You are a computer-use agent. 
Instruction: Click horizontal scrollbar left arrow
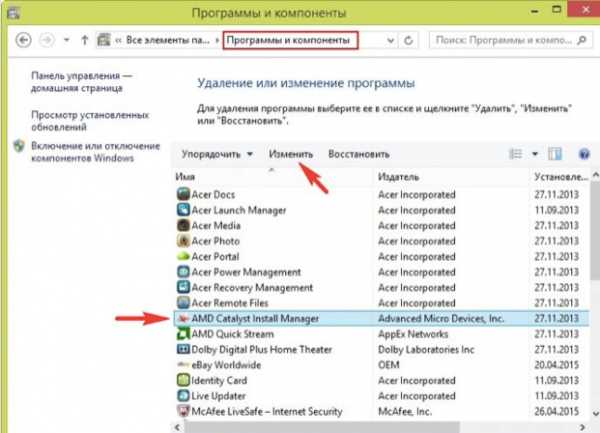pos(177,426)
